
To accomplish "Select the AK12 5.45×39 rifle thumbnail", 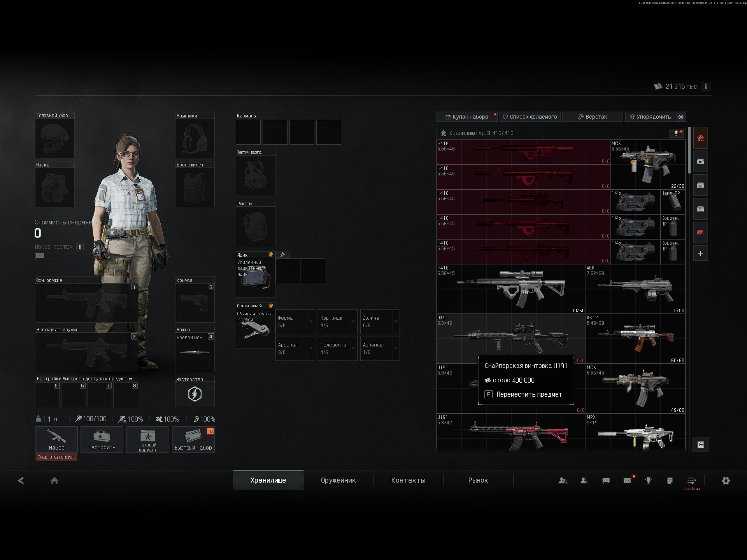I will tap(635, 339).
